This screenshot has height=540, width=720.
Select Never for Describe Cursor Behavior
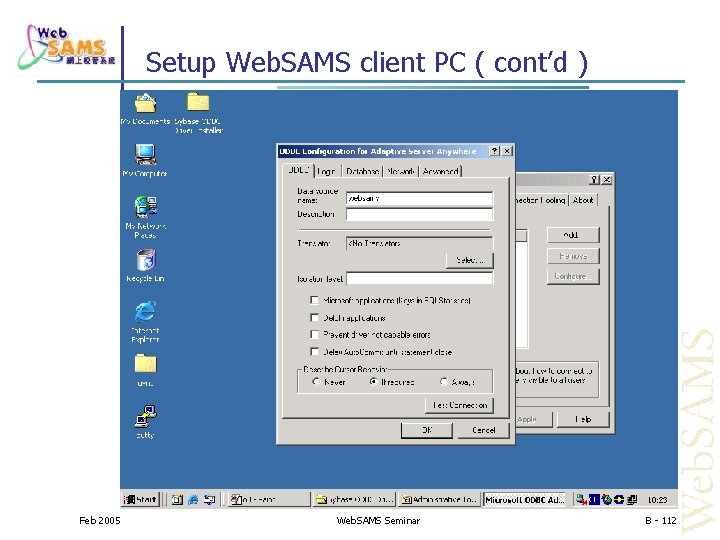[x=316, y=382]
